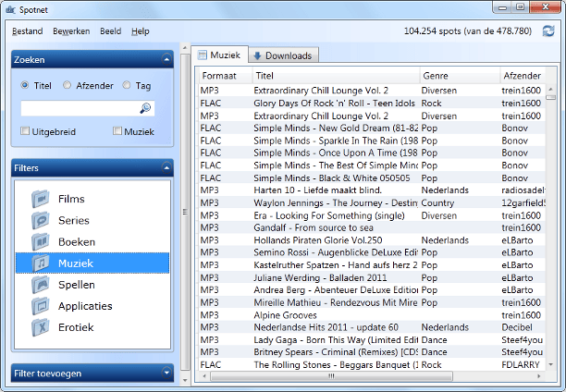Open the Beeld menu
This screenshot has width=566, height=392.
[x=110, y=31]
